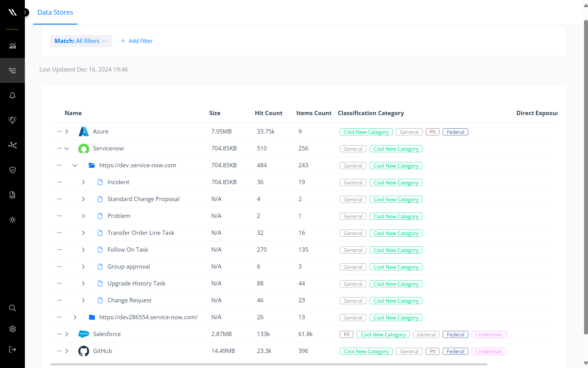Click the 33.75k hit count for Azure
The image size is (588, 368).
tap(266, 131)
